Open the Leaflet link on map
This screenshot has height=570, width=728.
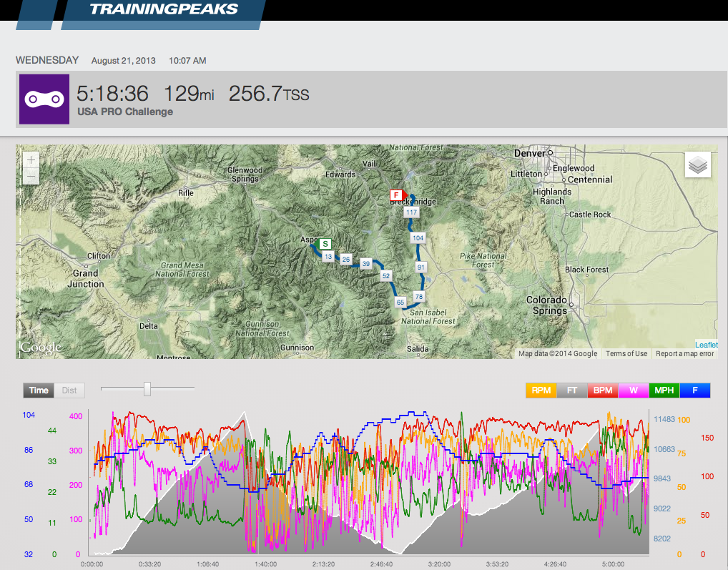706,345
